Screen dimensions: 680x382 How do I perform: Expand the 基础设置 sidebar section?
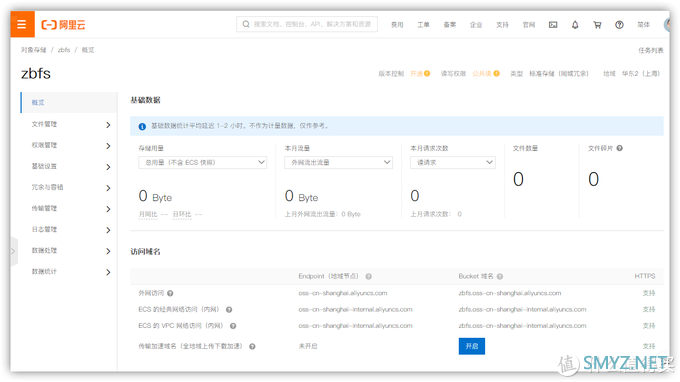click(69, 167)
